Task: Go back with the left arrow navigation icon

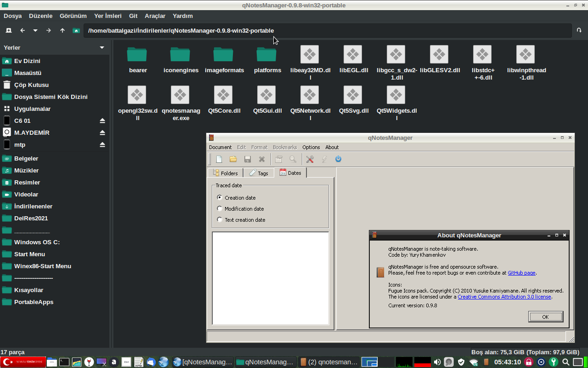Action: (x=23, y=30)
